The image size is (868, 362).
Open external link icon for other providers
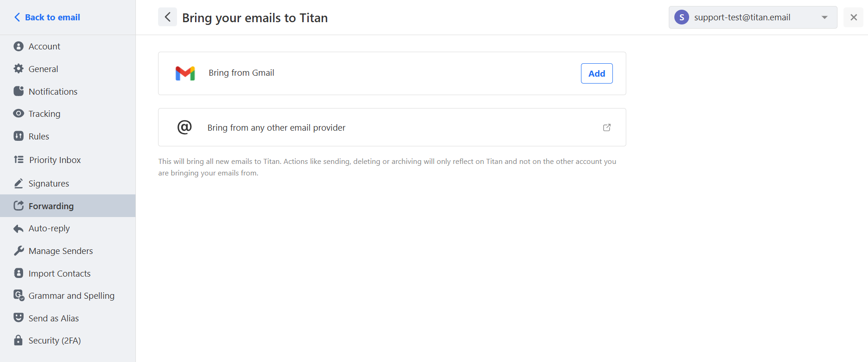[607, 127]
